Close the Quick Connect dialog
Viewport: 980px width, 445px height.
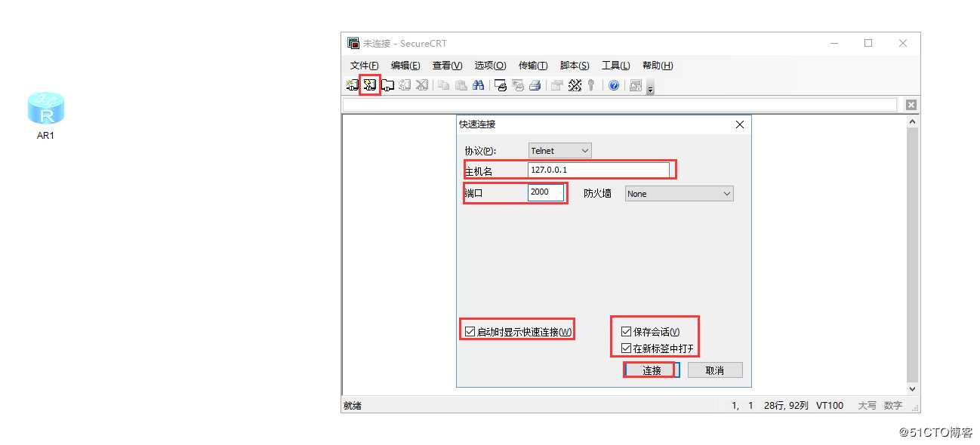pyautogui.click(x=740, y=124)
